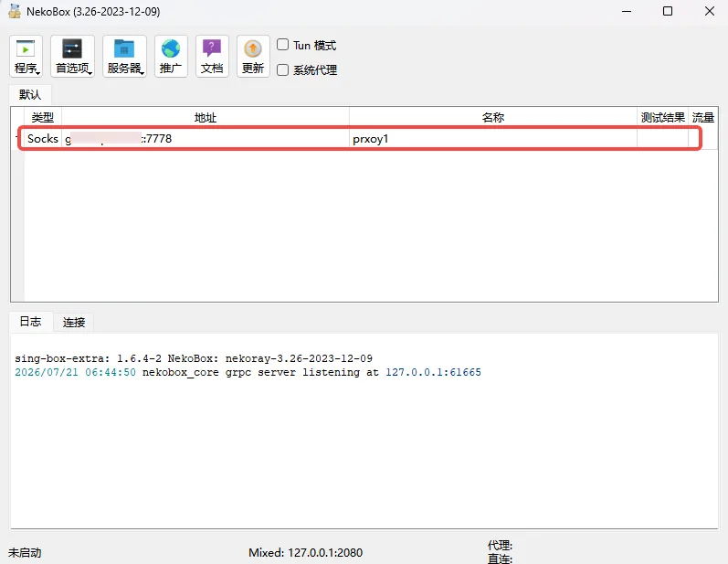Switch to the 日志 log tab
Screen dimensions: 728x564
tap(31, 322)
